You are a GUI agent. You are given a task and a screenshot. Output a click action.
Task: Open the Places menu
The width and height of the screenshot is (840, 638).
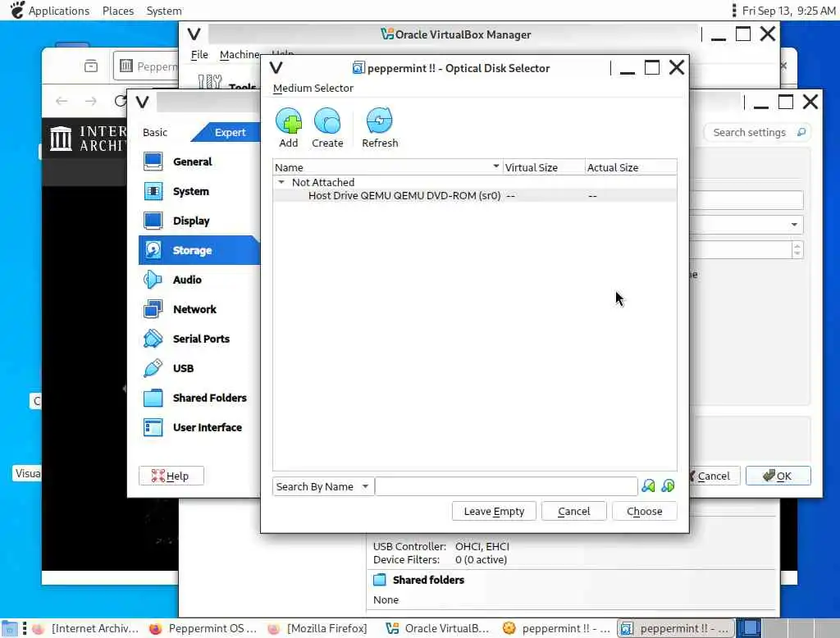pyautogui.click(x=118, y=11)
